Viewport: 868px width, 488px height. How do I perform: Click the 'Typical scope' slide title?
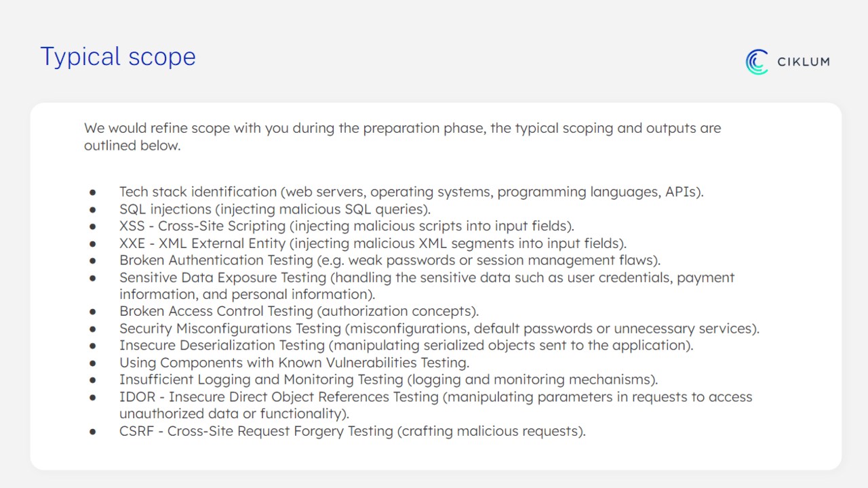click(118, 56)
